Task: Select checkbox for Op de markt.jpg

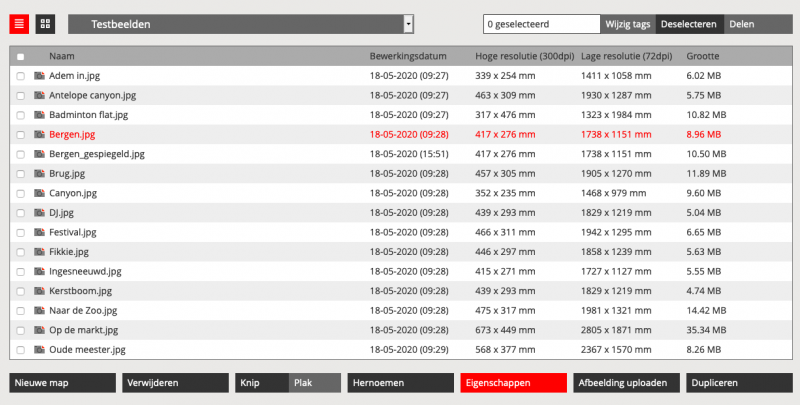Action: [x=21, y=330]
